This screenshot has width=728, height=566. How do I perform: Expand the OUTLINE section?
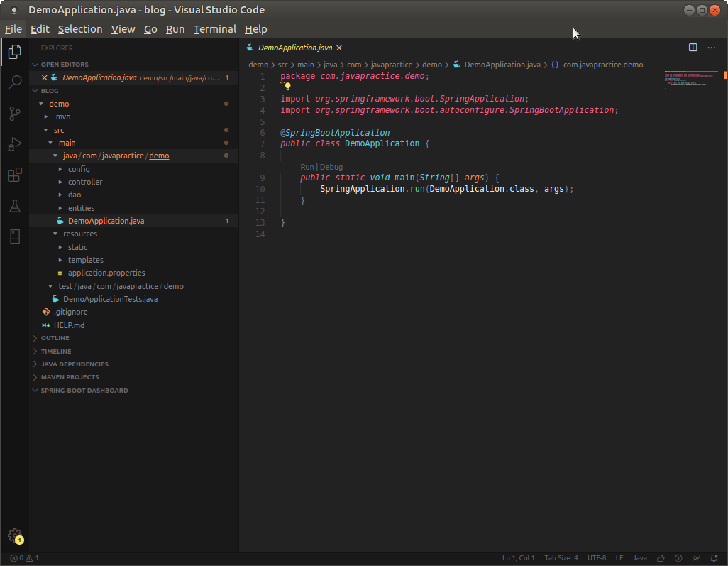click(55, 338)
